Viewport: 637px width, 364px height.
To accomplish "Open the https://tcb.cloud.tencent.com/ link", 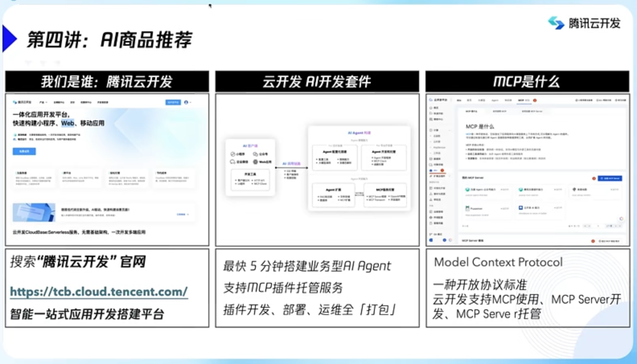I will [x=99, y=292].
